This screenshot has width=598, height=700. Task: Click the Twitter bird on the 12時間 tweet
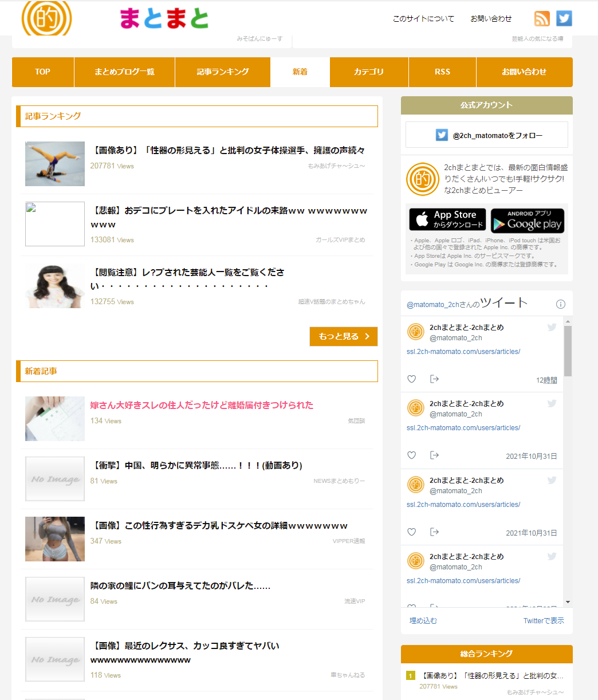pos(552,327)
